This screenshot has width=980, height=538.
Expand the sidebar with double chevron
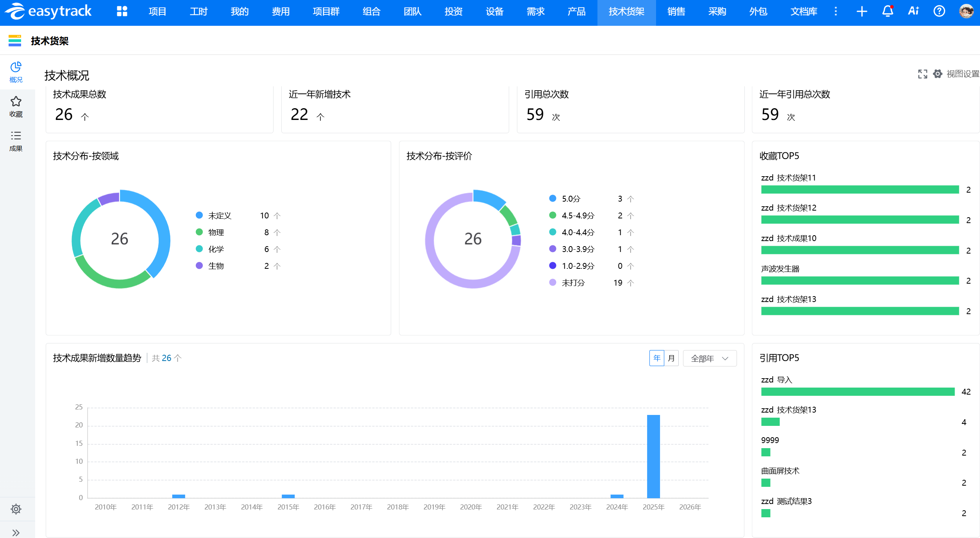click(x=16, y=533)
